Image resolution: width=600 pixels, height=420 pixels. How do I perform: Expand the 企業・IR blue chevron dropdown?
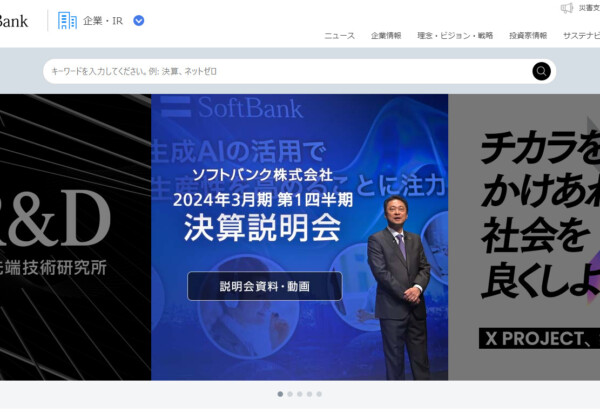pyautogui.click(x=139, y=21)
